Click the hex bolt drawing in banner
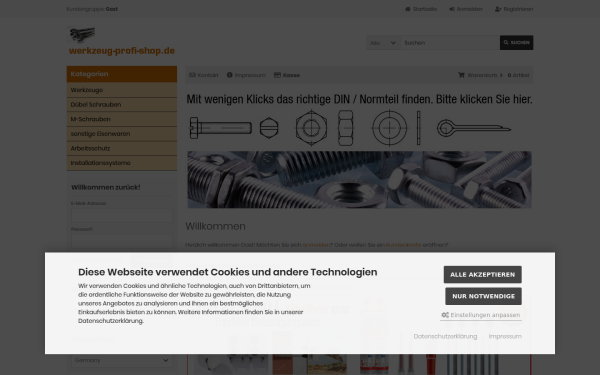The width and height of the screenshot is (600, 375). tap(220, 128)
